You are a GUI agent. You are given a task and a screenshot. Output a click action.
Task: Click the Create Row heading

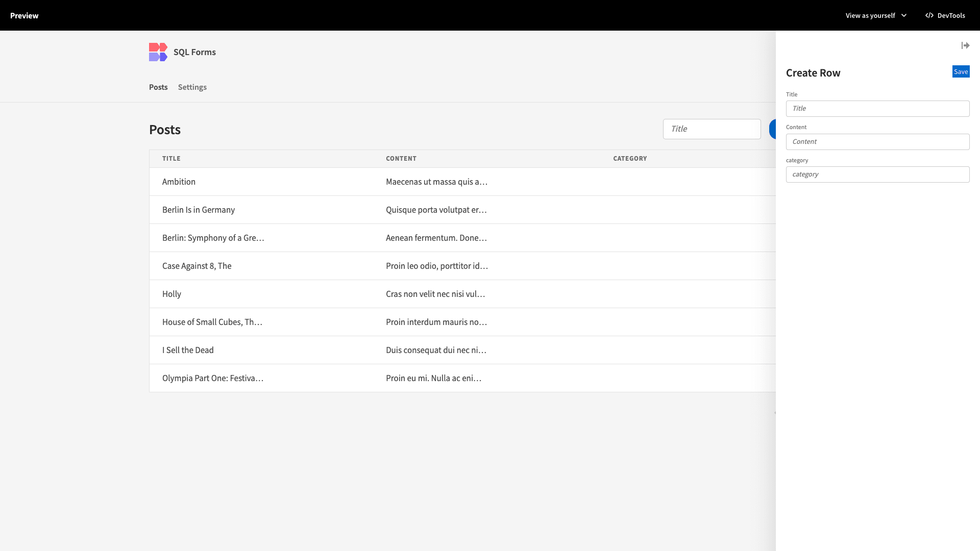pos(813,73)
